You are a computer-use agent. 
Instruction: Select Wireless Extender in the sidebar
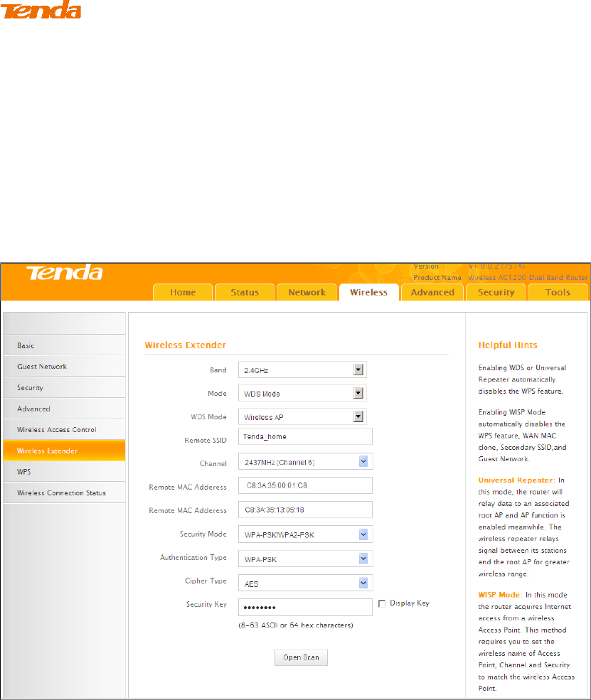[64, 451]
